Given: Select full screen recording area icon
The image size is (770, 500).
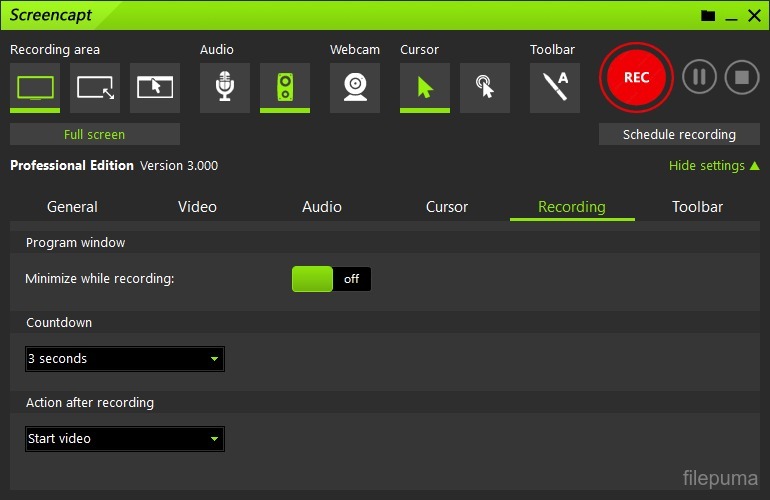Looking at the screenshot, I should [x=35, y=87].
